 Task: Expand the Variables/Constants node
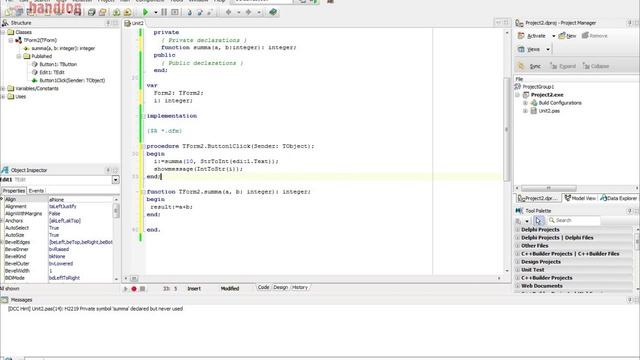point(3,88)
